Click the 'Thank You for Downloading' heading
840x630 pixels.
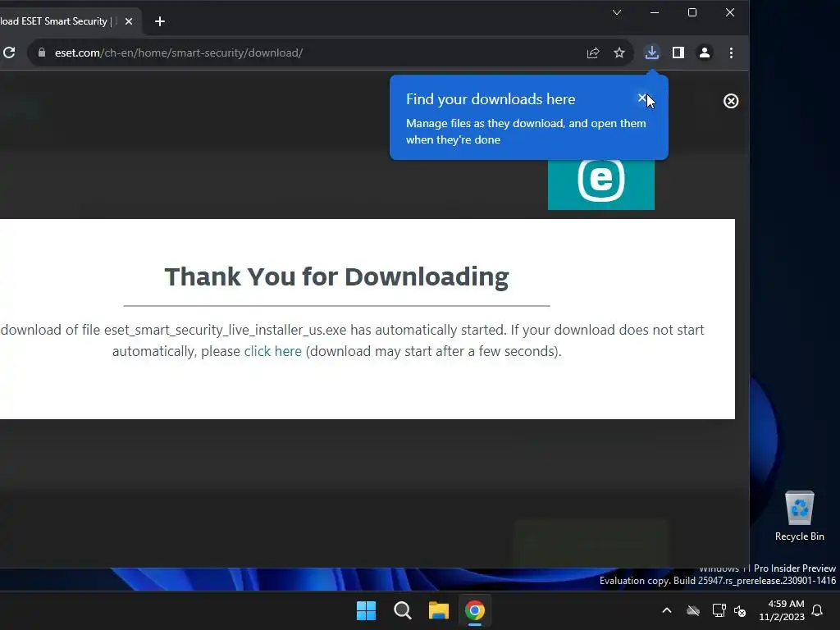336,277
